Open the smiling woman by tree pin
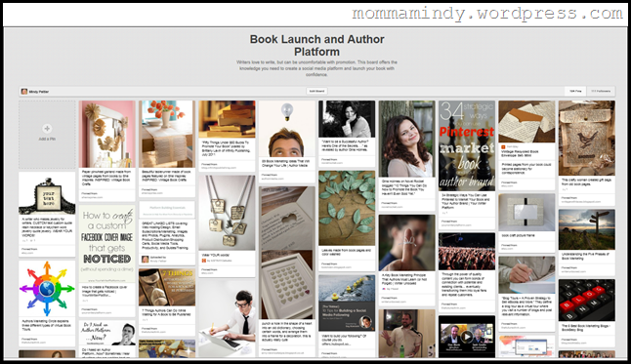The height and width of the screenshot is (364, 631). tap(407, 139)
